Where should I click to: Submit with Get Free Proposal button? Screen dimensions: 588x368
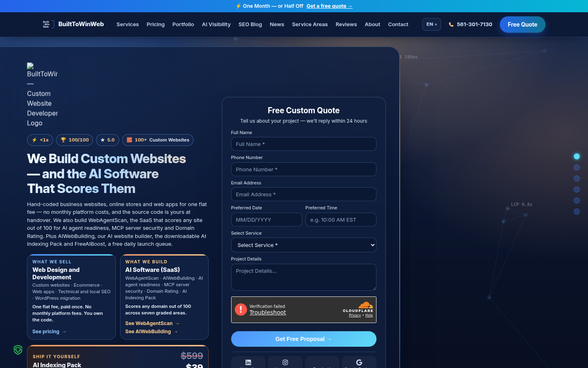[x=304, y=339]
